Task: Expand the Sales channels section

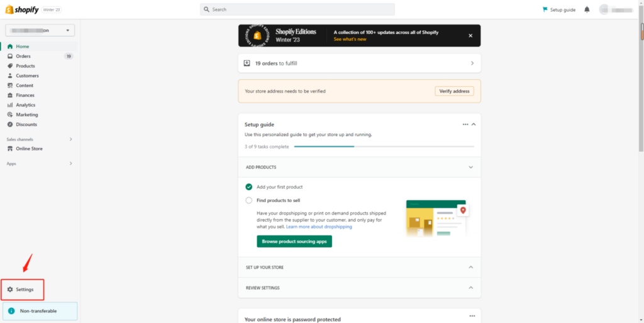Action: coord(70,139)
